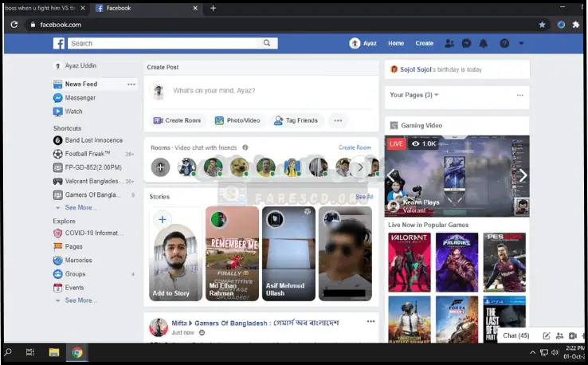Open the notifications bell icon
The width and height of the screenshot is (588, 365).
point(483,43)
